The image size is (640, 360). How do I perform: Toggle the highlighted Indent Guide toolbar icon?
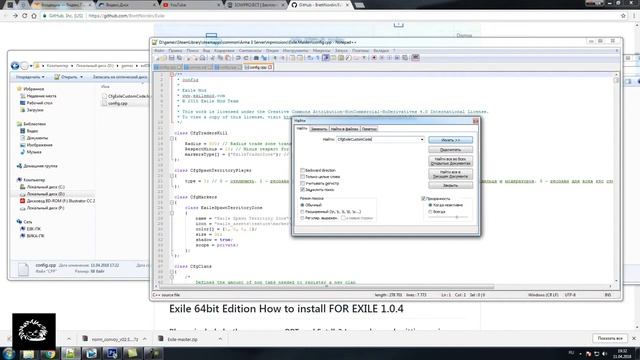(325, 58)
